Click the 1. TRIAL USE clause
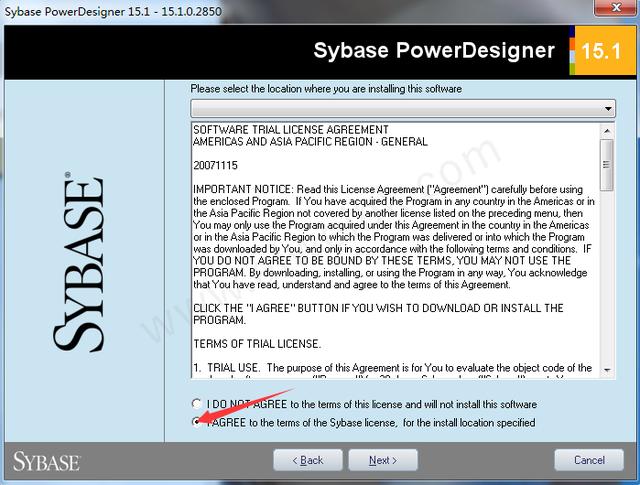Image resolution: width=640 pixels, height=485 pixels. (x=393, y=367)
